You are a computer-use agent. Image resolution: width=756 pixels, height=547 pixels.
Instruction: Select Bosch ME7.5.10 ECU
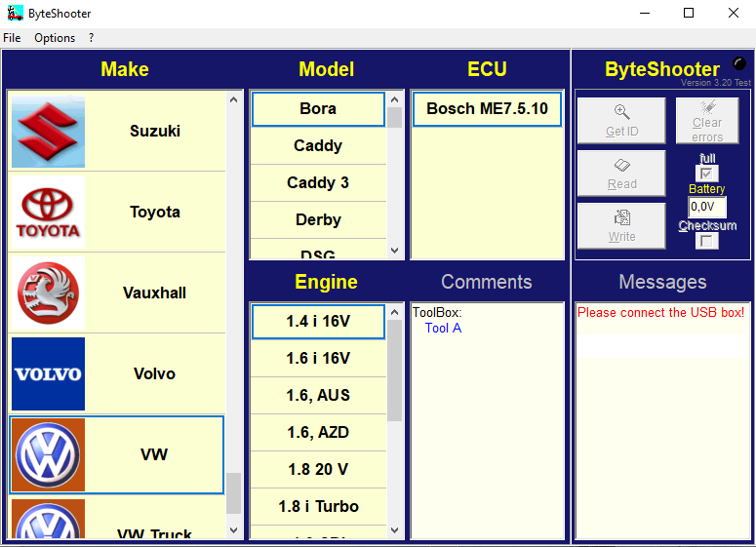488,109
